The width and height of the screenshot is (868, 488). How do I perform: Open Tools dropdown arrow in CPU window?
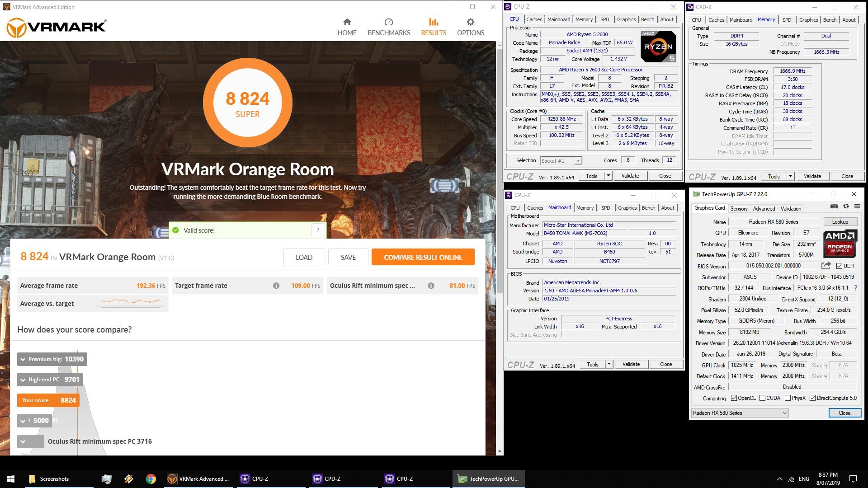pos(608,176)
